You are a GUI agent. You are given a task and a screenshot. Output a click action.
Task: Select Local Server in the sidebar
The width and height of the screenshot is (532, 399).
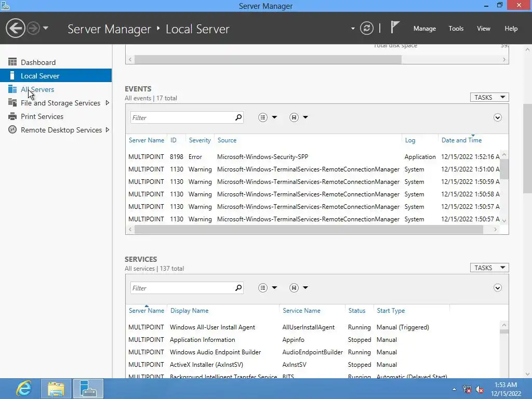pyautogui.click(x=56, y=76)
